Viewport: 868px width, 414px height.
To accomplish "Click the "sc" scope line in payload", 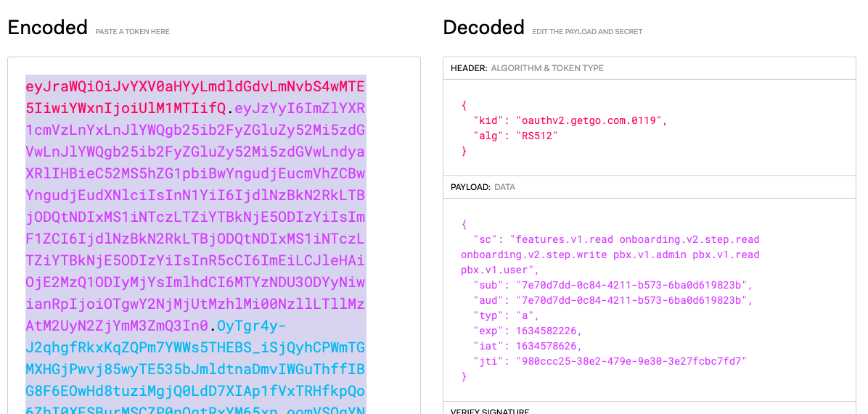I will [610, 254].
